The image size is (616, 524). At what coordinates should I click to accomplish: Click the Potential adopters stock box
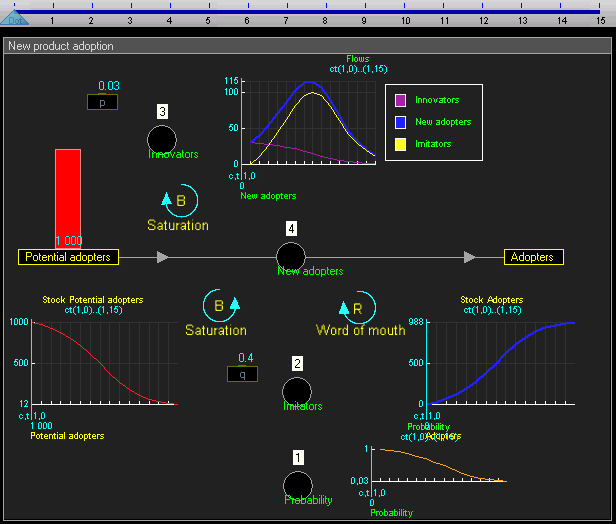(68, 257)
